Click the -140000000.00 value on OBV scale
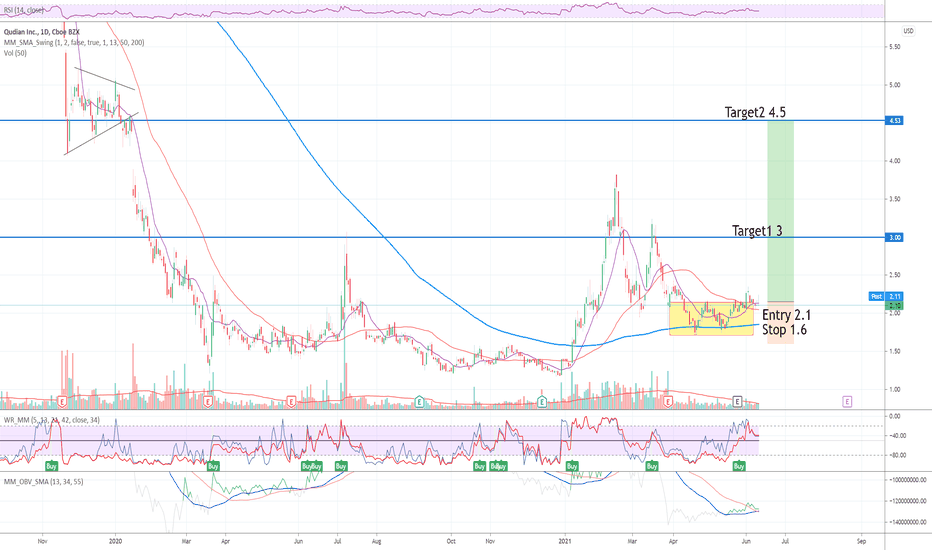Viewport: 932px width, 550px height. (x=907, y=522)
